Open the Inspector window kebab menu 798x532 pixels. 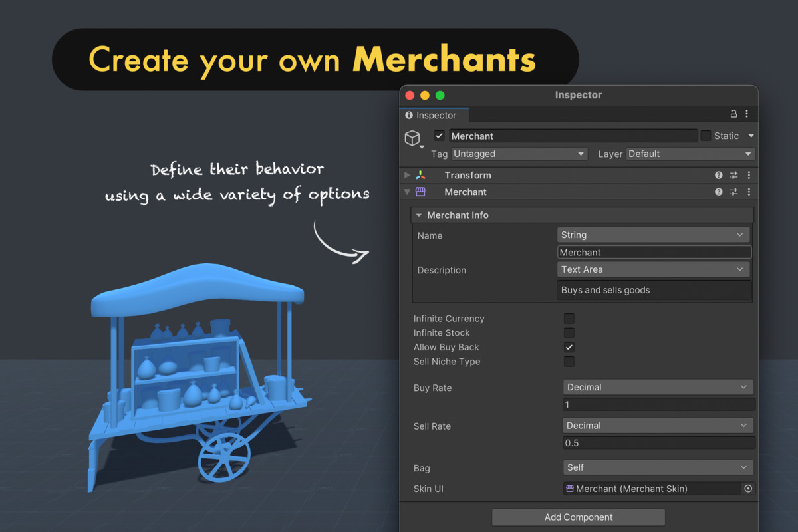[x=747, y=114]
